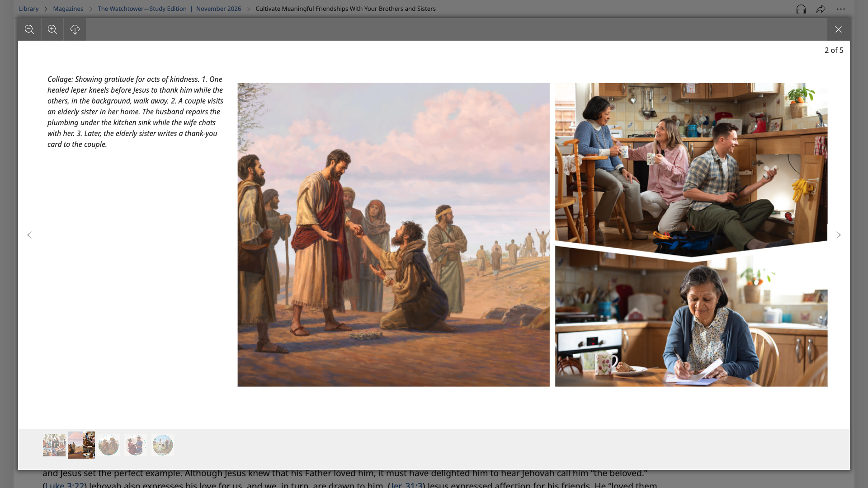Image resolution: width=868 pixels, height=488 pixels.
Task: Select the fifth thumbnail in the strip
Action: [163, 445]
